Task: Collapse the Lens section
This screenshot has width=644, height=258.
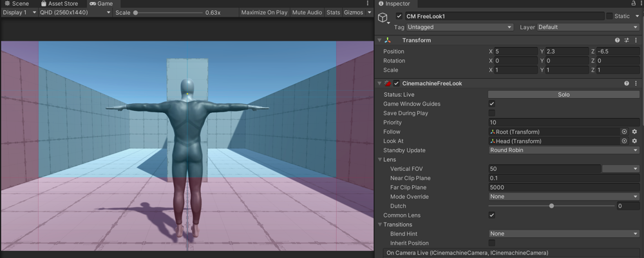Action: [380, 159]
